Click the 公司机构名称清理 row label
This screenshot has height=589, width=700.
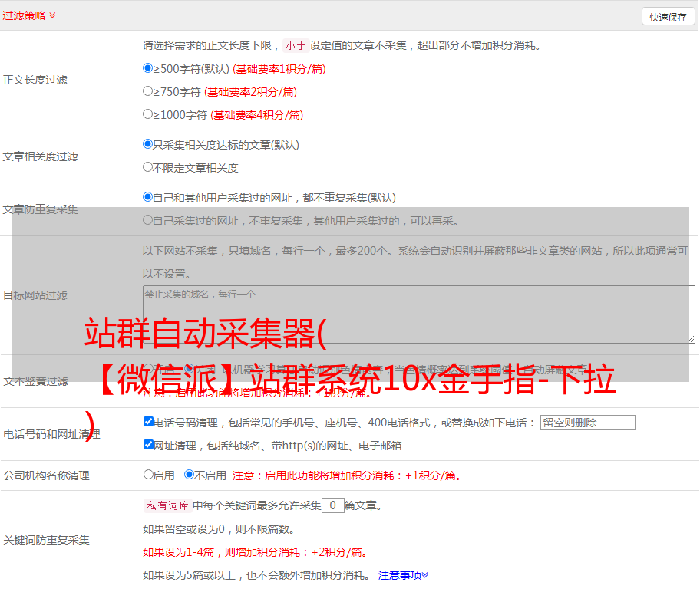[46, 475]
